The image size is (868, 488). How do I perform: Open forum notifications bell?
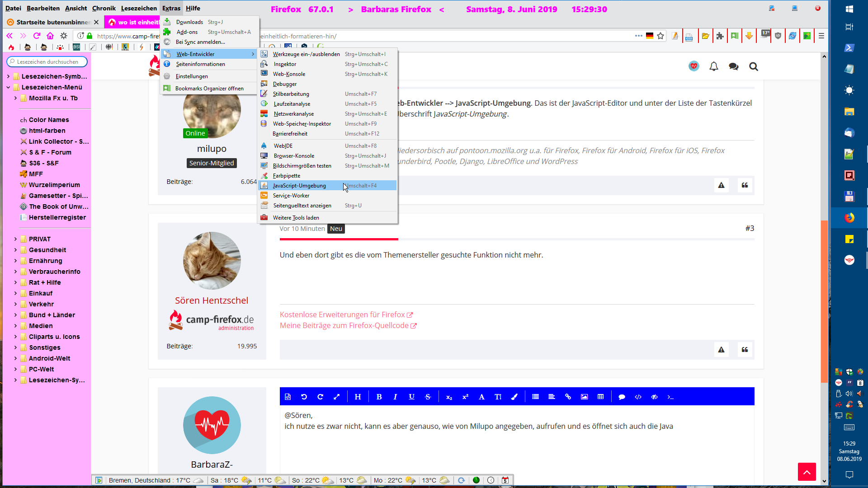point(713,66)
